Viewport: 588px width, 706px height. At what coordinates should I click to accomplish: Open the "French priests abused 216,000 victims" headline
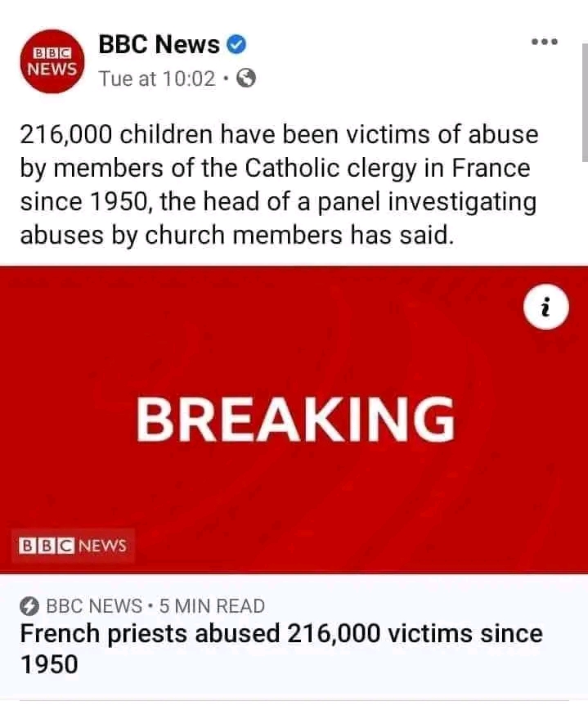[281, 634]
